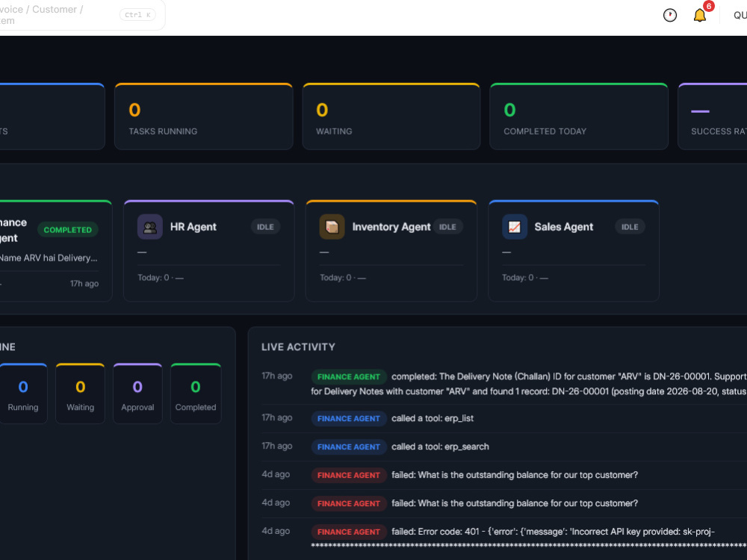Image resolution: width=747 pixels, height=560 pixels.
Task: Open the HR Agent card
Action: point(208,251)
